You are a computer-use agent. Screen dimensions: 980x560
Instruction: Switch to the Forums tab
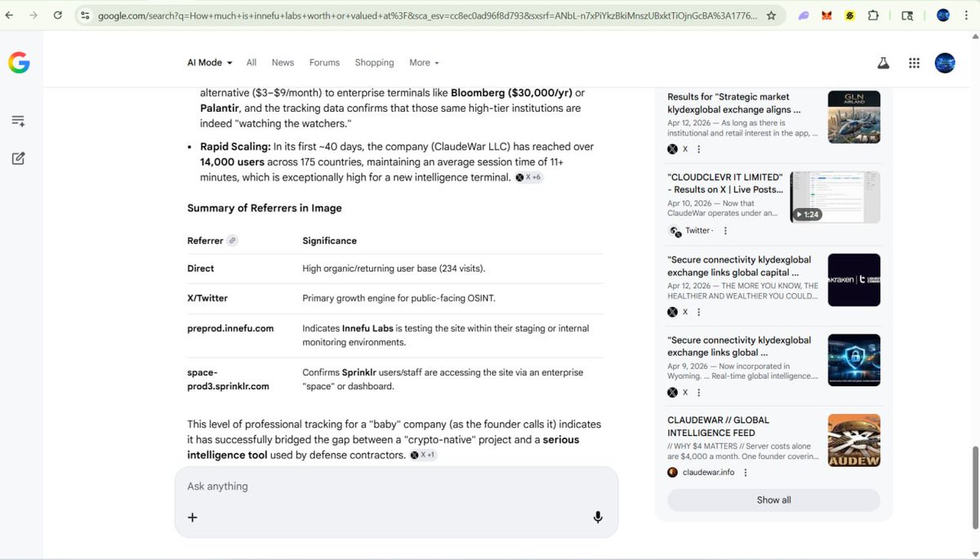click(324, 63)
